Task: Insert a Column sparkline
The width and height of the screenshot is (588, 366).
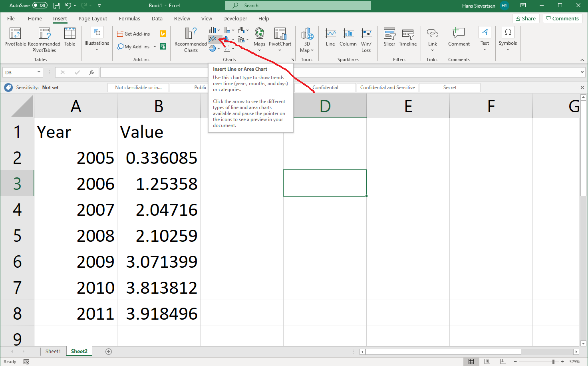Action: click(348, 37)
